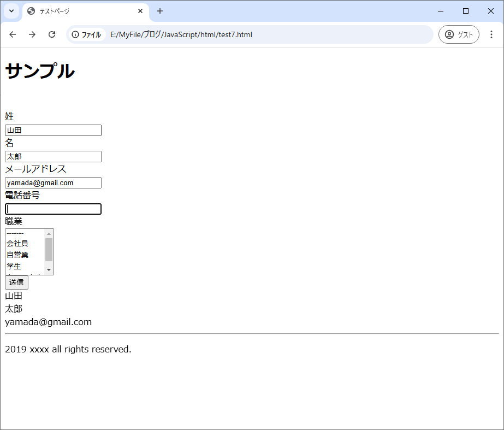This screenshot has width=504, height=430.
Task: Click the 職業 list scroll up arrow
Action: (49, 233)
